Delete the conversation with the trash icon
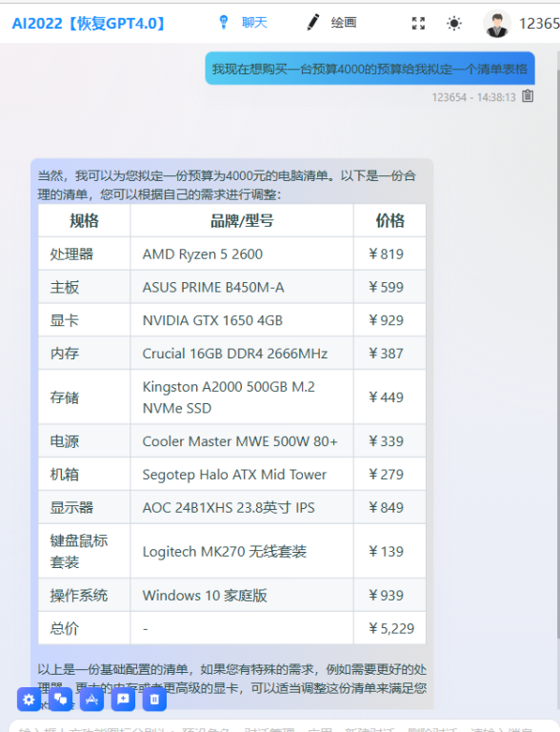 [x=154, y=700]
